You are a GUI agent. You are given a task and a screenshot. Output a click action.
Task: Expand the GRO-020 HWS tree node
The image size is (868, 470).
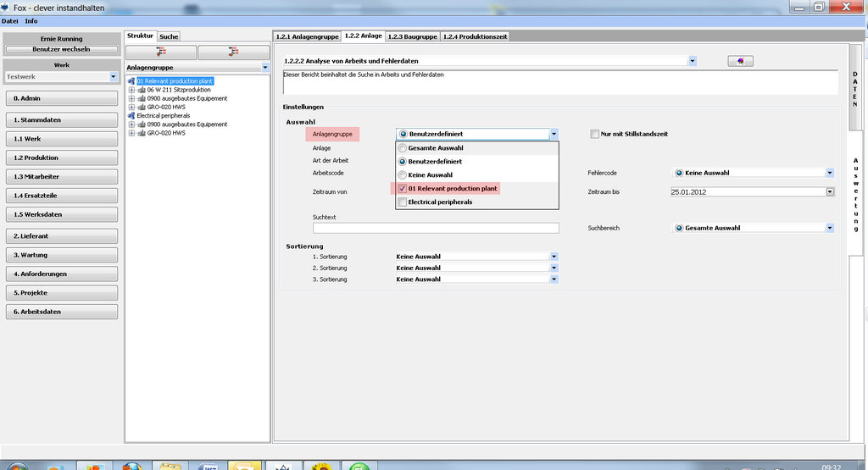(131, 107)
